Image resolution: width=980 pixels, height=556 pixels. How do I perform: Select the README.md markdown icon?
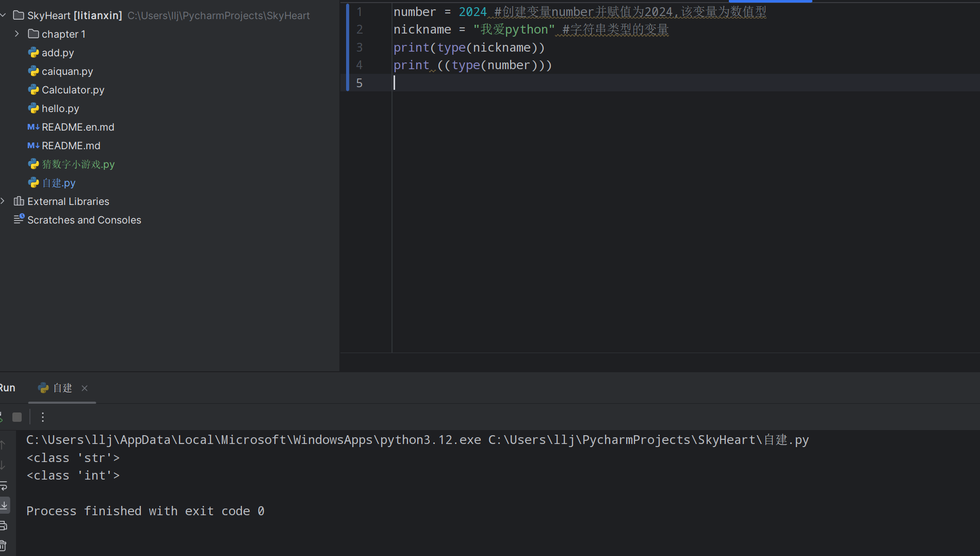point(34,146)
